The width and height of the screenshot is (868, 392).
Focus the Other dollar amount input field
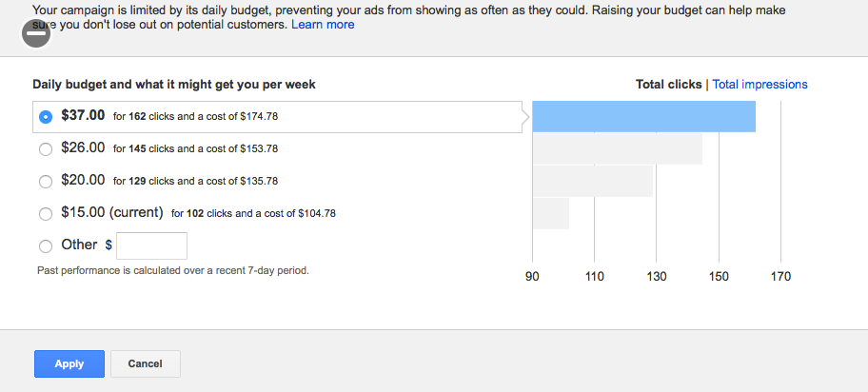151,245
